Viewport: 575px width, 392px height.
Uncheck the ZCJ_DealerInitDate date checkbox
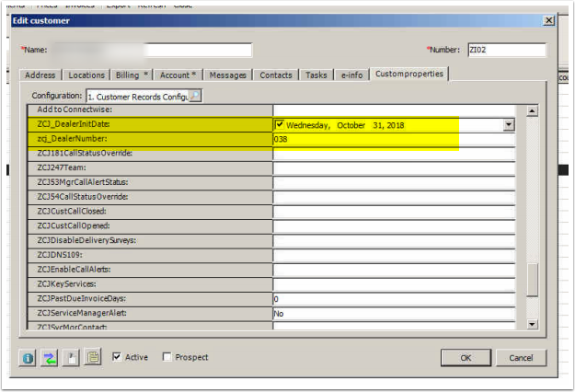coord(279,124)
